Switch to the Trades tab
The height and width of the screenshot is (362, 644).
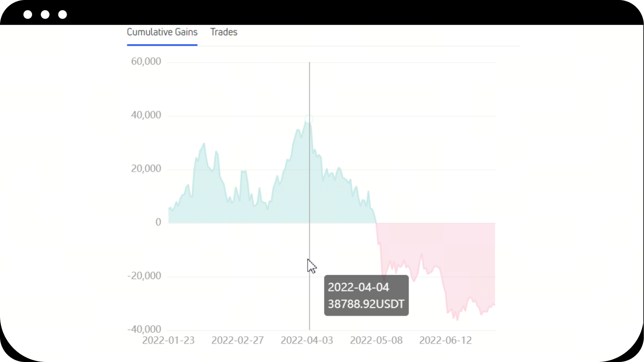click(x=224, y=32)
